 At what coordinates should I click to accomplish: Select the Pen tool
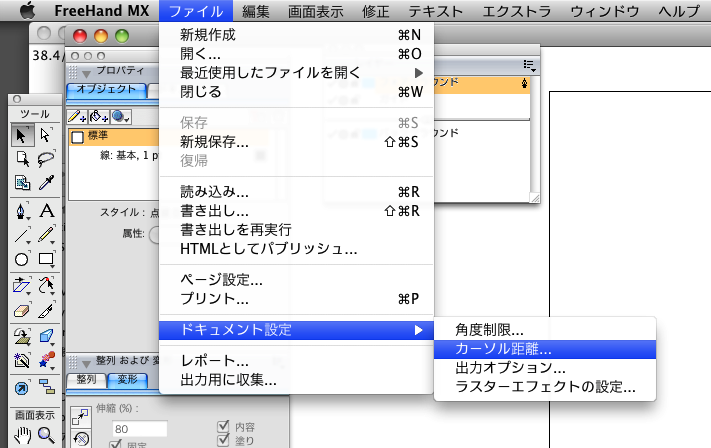(x=21, y=211)
